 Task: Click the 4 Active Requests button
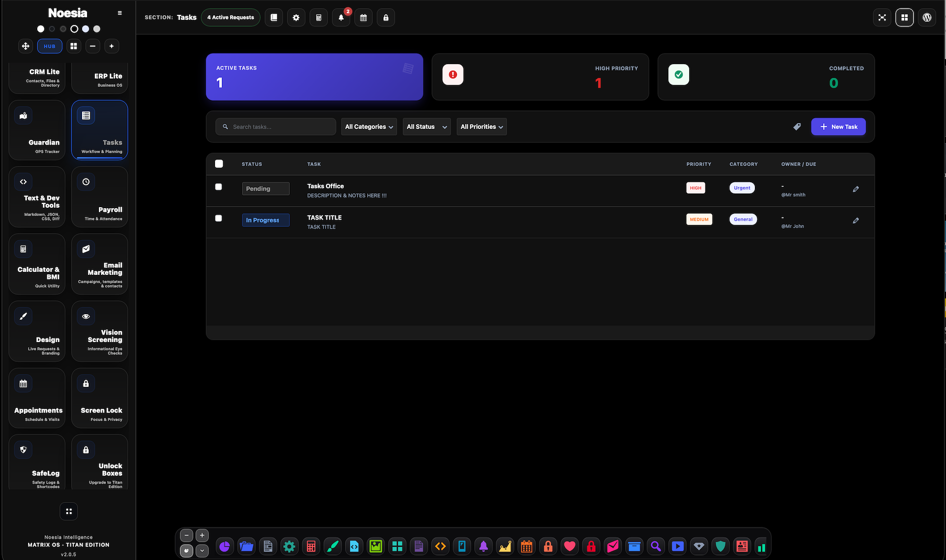[x=231, y=18]
